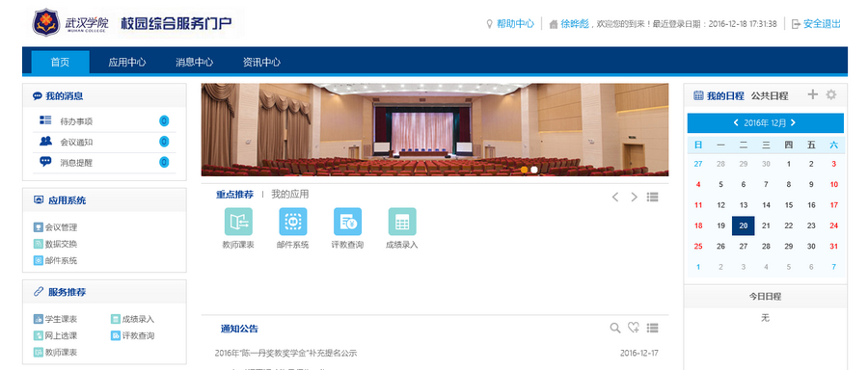
Task: Select December 31 in the calendar
Action: [833, 246]
